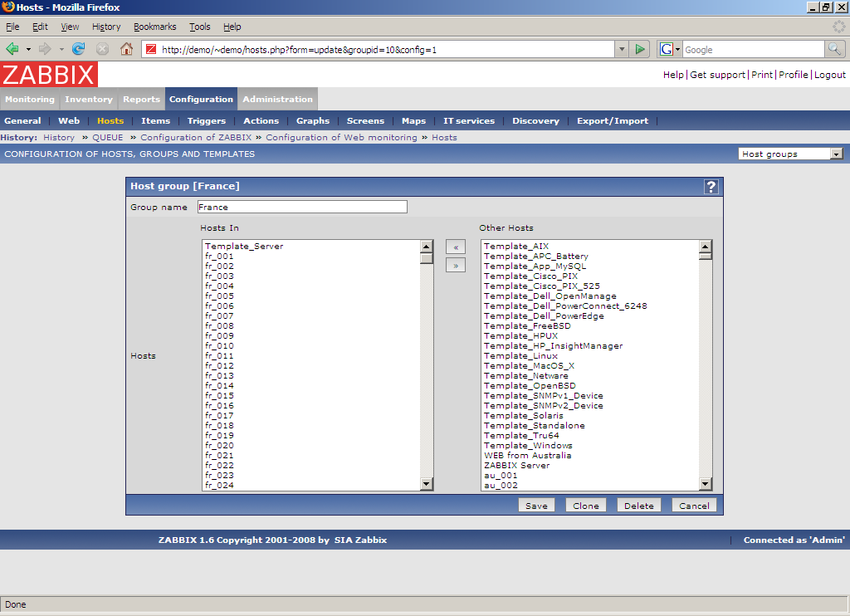Click the Logout link

pyautogui.click(x=829, y=75)
